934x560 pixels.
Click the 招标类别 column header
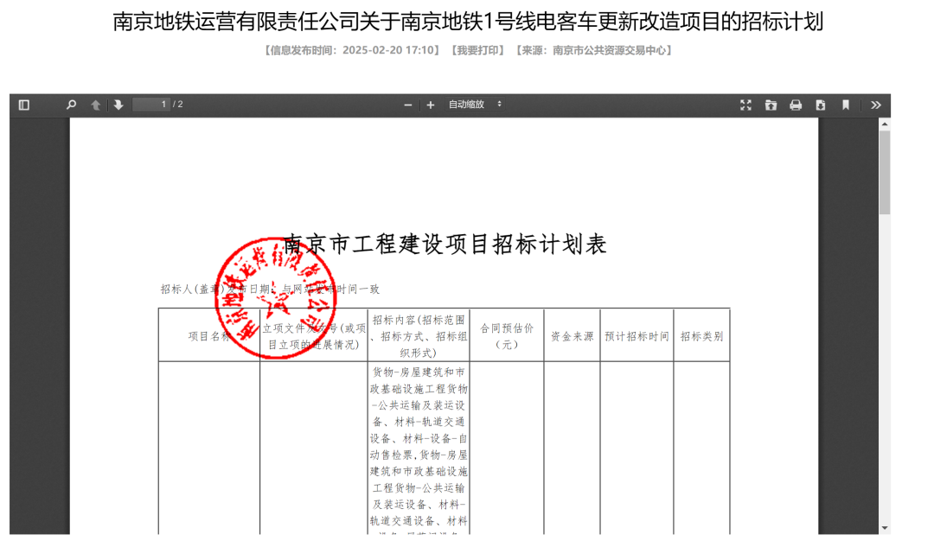click(x=701, y=336)
